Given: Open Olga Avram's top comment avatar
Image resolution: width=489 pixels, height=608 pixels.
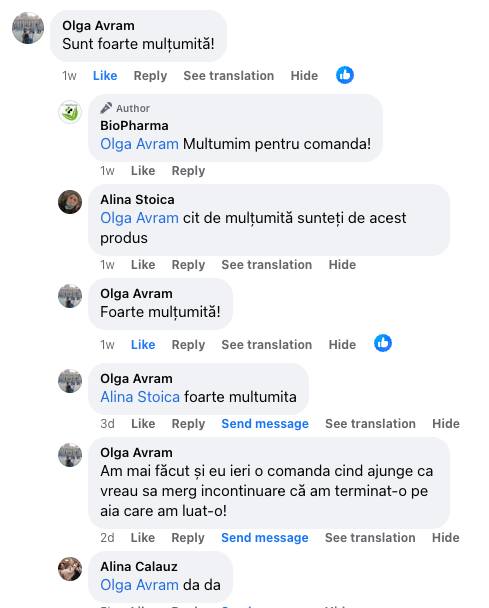Looking at the screenshot, I should tap(28, 28).
